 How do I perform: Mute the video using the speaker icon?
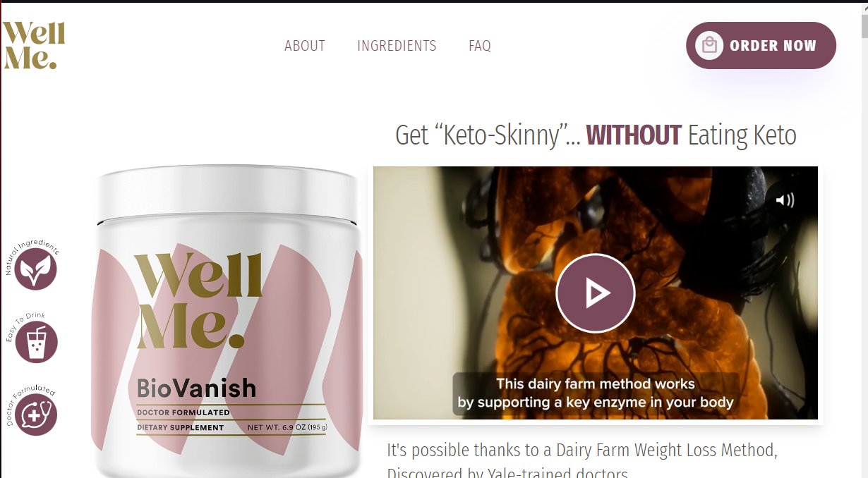click(785, 200)
